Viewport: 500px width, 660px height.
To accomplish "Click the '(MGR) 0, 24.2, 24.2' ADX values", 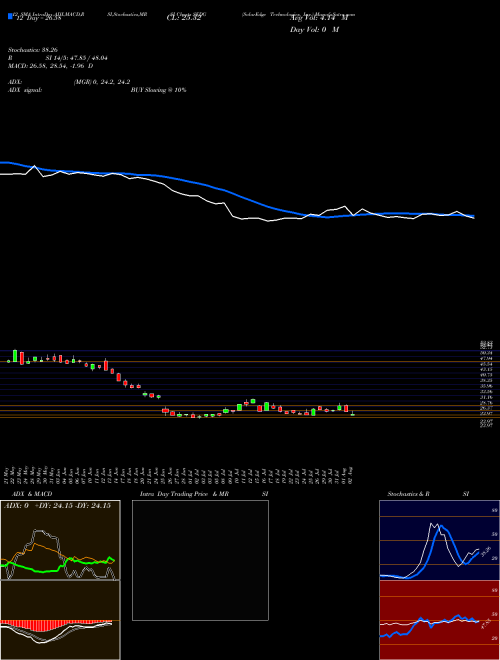I will point(101,82).
